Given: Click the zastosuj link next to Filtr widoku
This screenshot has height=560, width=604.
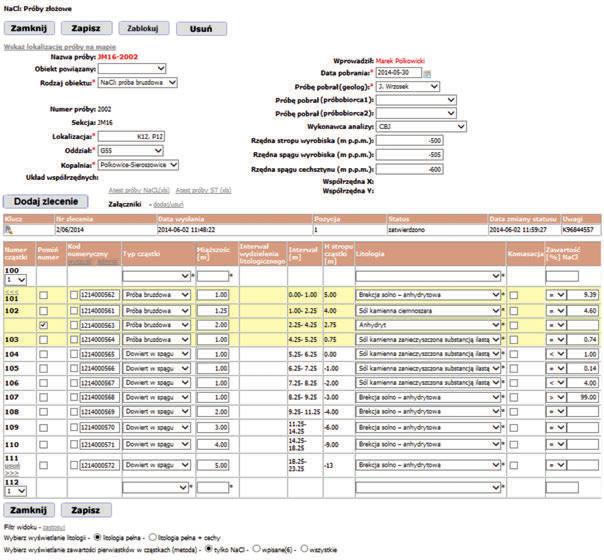Looking at the screenshot, I should (x=54, y=527).
